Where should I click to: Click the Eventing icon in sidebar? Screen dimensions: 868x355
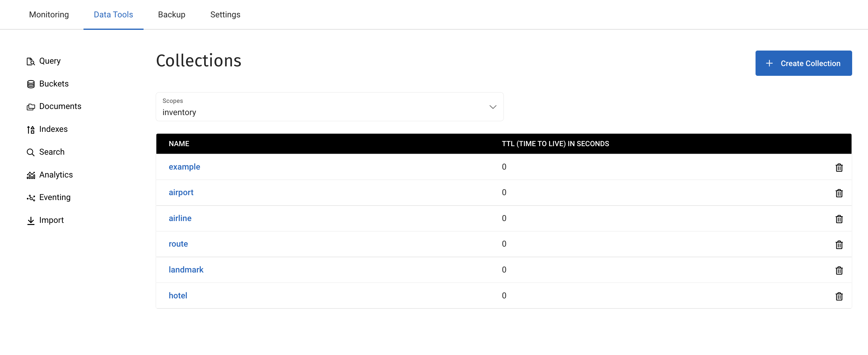(30, 197)
